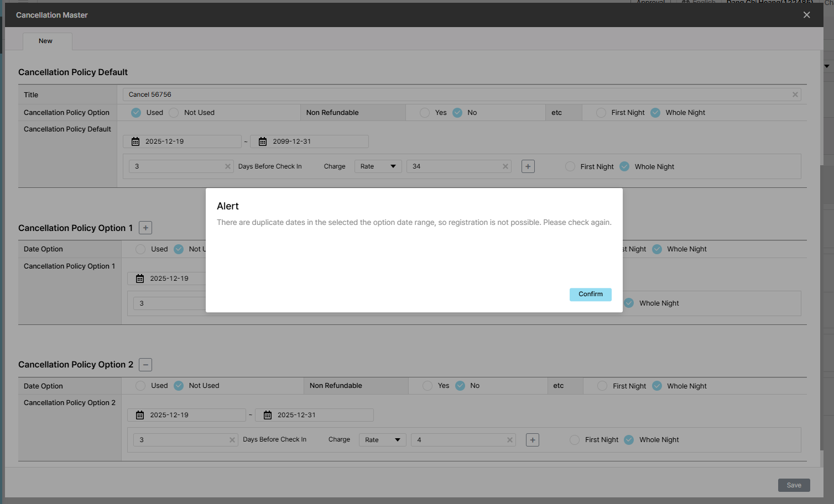Clear the charge value 34 field
Viewport: 834px width, 504px height.
(505, 166)
